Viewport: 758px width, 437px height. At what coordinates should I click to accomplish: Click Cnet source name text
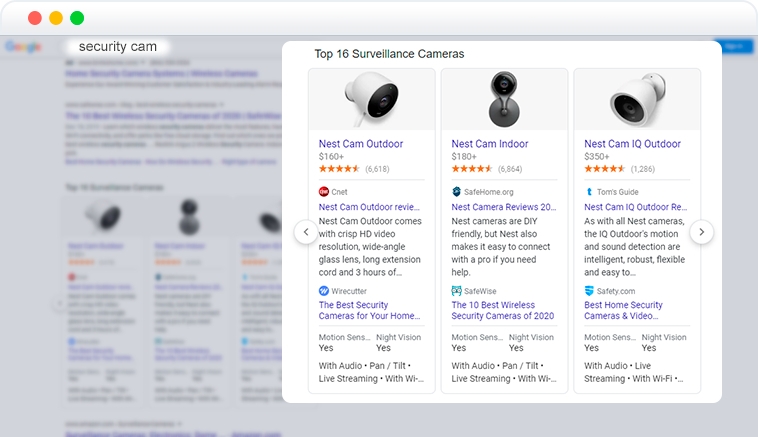click(339, 192)
